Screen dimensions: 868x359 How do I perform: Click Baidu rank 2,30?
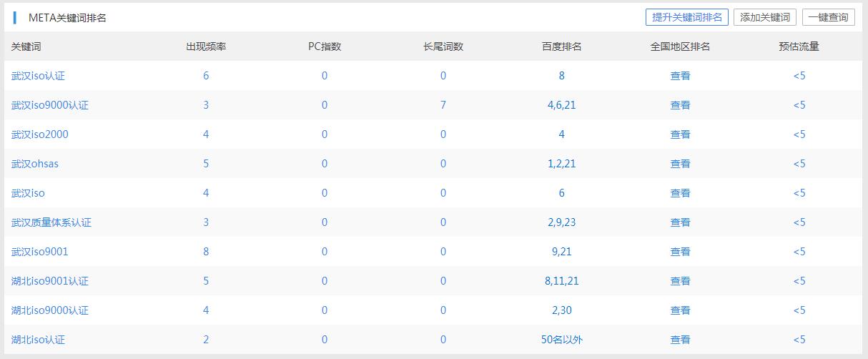tap(562, 310)
